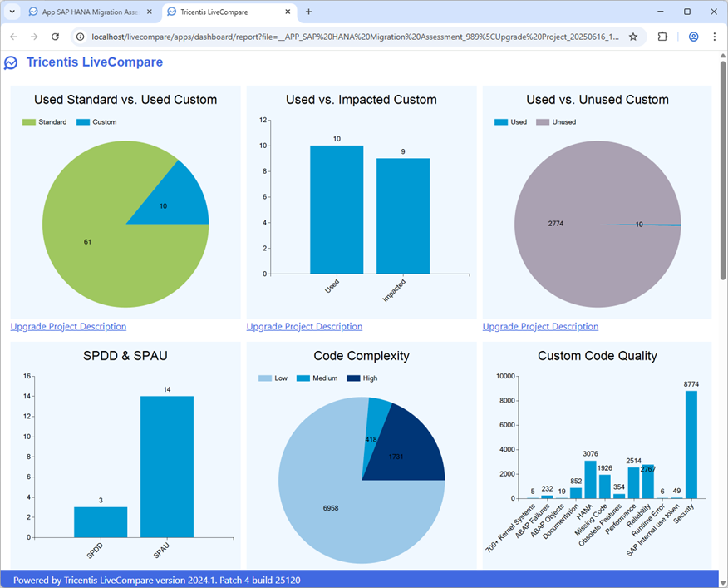Screen dimensions: 728x588
Task: Click the Tricentis LiveCompare logo icon
Action: (x=11, y=62)
